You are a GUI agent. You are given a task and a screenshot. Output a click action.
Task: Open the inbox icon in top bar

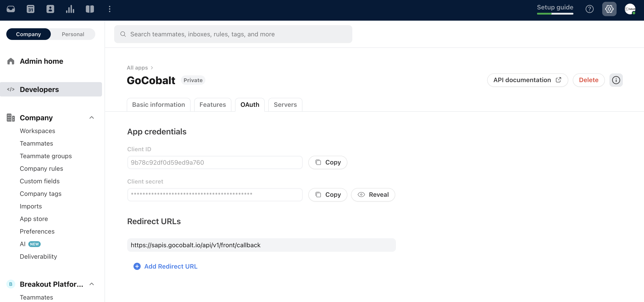pos(11,9)
